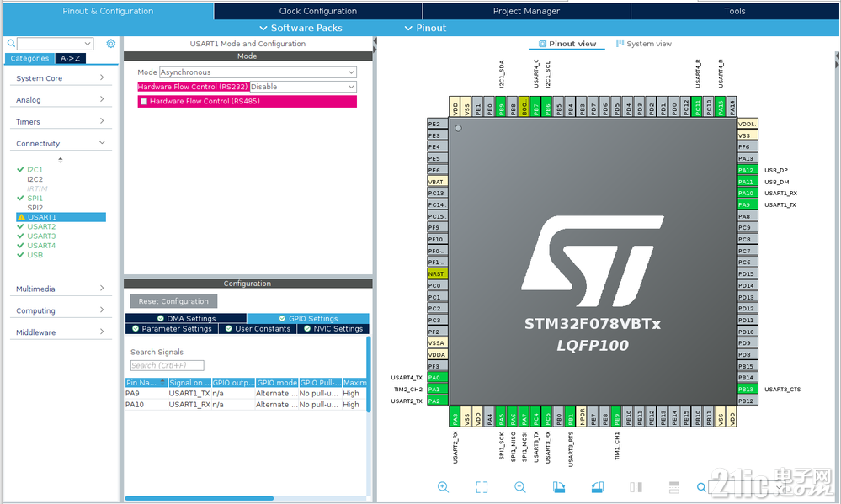841x504 pixels.
Task: Expand the Timers category
Action: tap(61, 122)
